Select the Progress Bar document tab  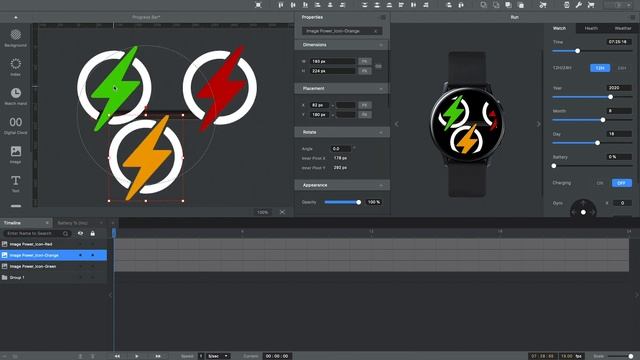pyautogui.click(x=146, y=17)
